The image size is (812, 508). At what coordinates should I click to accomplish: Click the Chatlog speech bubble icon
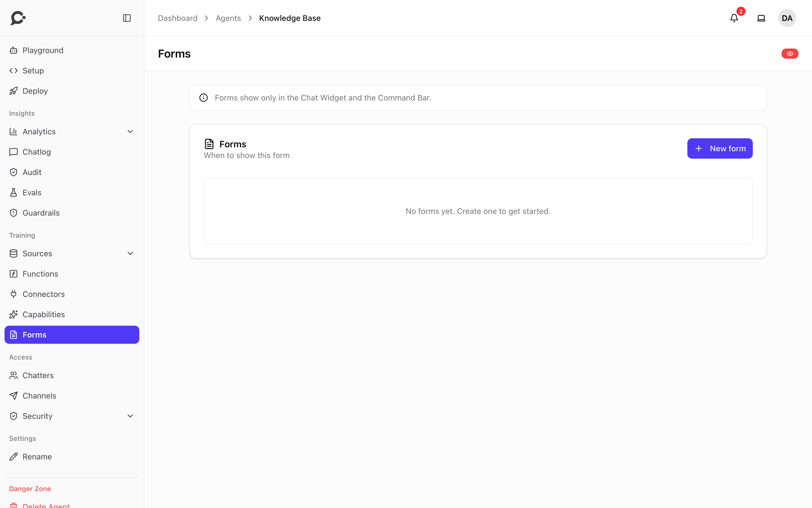click(x=14, y=152)
